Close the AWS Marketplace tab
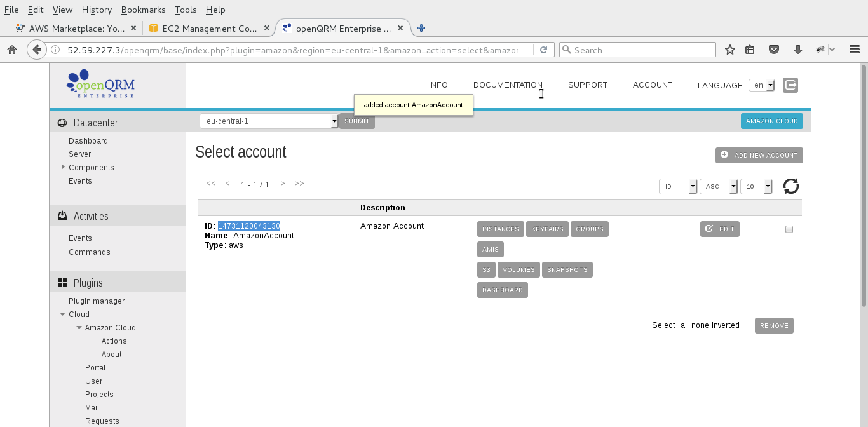Screen dimensions: 868x427 click(x=133, y=28)
